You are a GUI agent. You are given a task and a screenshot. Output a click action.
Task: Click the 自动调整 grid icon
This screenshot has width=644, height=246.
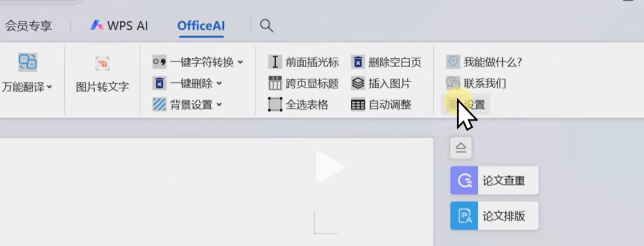pos(358,105)
